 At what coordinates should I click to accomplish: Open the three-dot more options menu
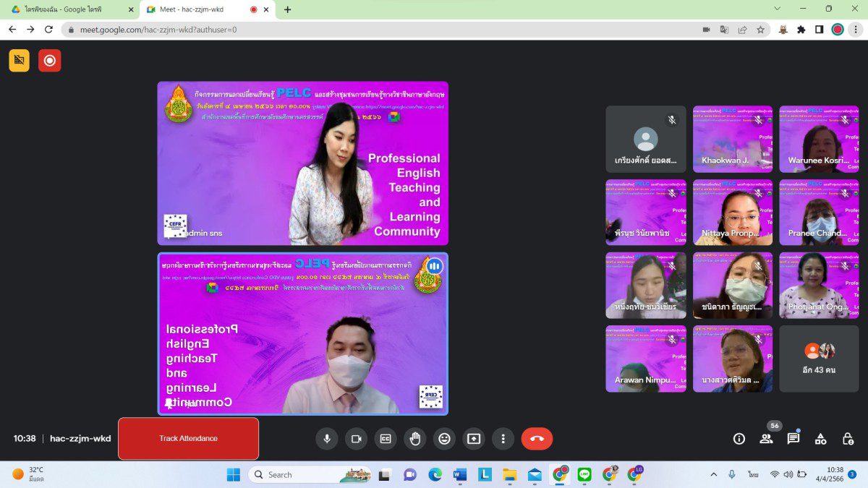tap(503, 438)
